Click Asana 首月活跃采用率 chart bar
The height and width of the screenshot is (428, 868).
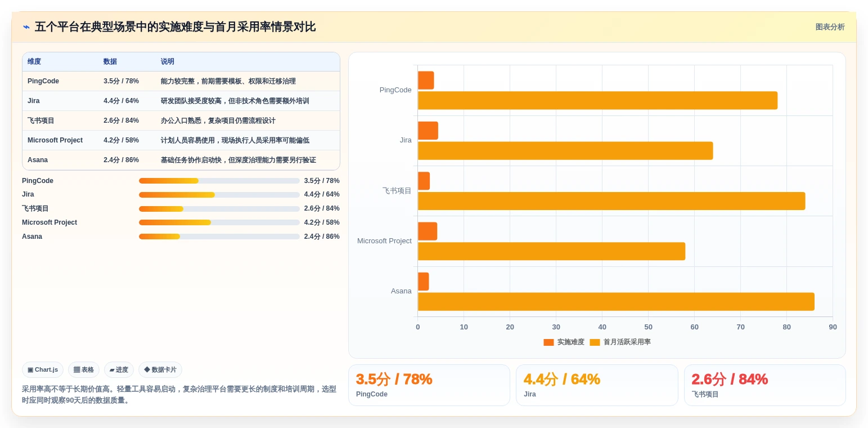click(616, 301)
